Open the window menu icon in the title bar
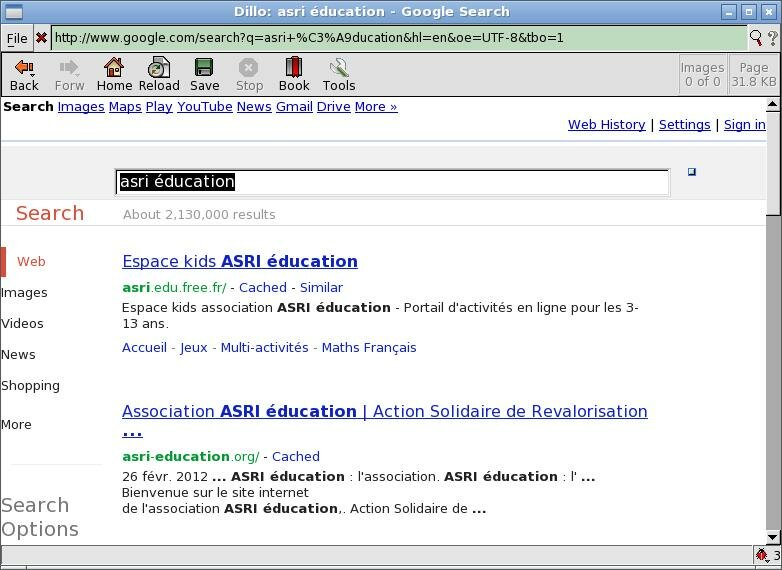 13,11
